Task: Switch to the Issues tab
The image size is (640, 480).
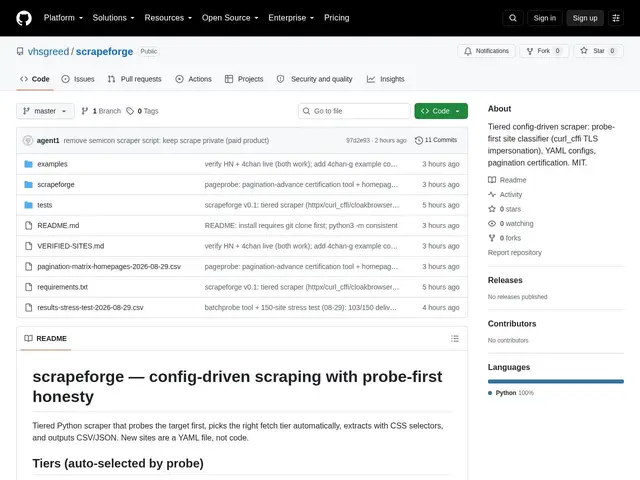Action: (78, 79)
